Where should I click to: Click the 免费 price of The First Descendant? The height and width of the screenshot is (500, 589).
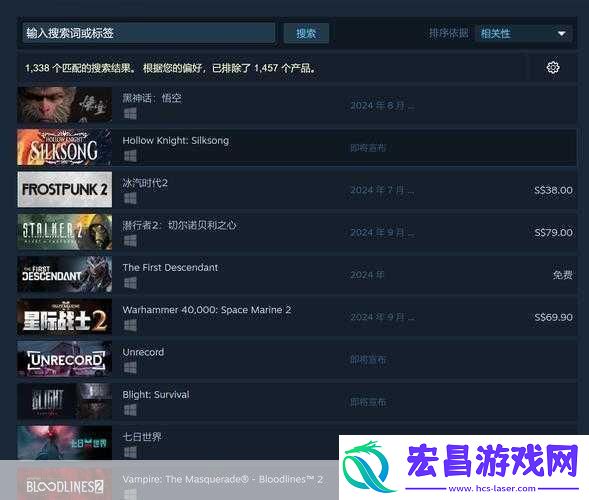[x=562, y=275]
